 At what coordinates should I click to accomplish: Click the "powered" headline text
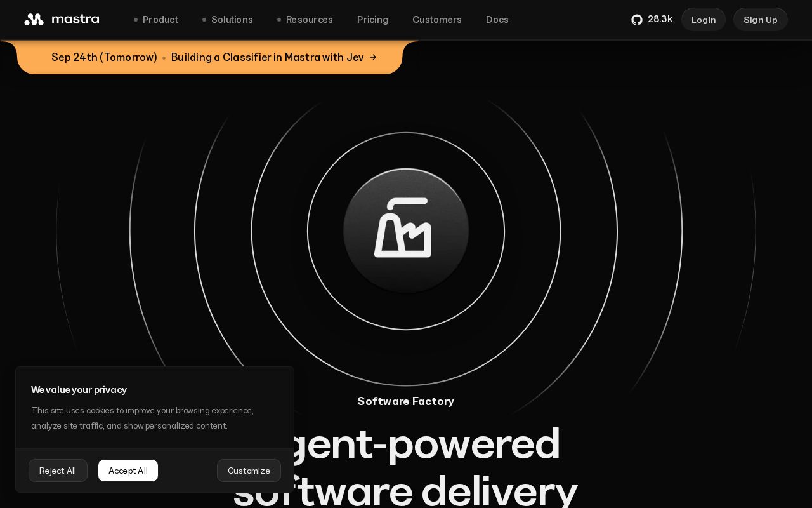pos(474,444)
